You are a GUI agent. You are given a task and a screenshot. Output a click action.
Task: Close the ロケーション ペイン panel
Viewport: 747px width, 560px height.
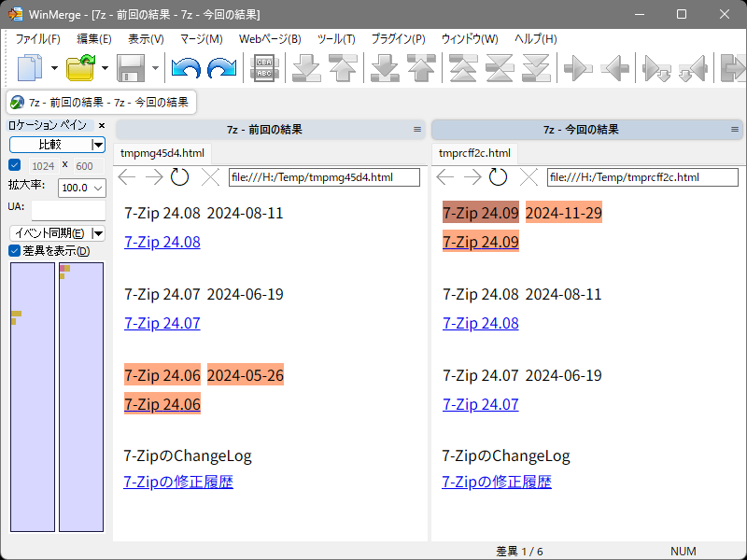(x=102, y=126)
